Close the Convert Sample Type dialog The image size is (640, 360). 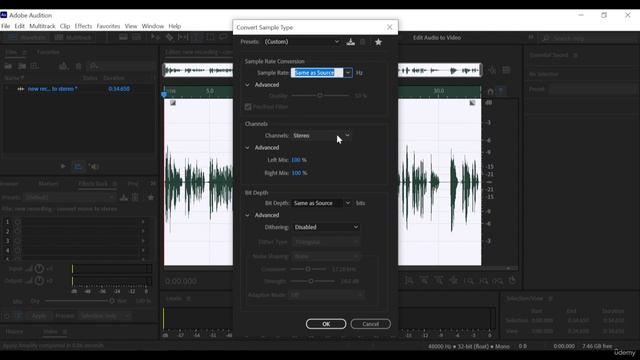pyautogui.click(x=389, y=27)
